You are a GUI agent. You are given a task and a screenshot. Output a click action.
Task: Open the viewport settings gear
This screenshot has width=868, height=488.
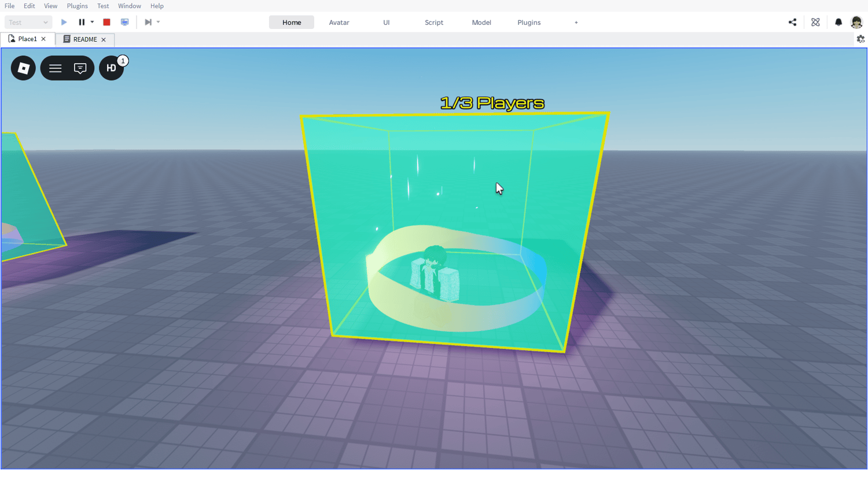coord(860,39)
